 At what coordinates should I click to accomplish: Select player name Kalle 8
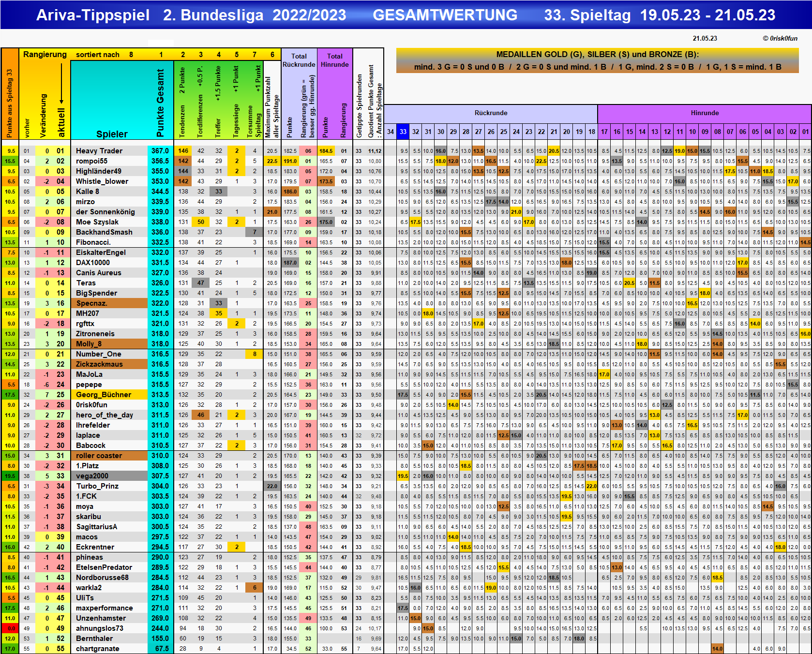tap(88, 192)
